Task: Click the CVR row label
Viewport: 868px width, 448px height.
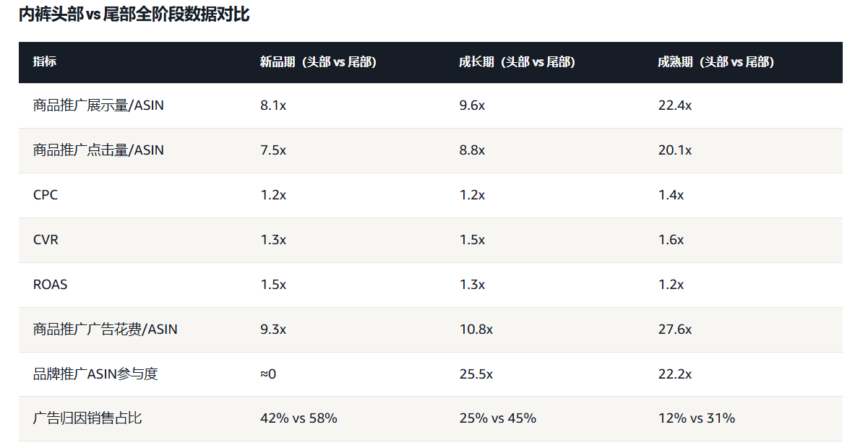Action: point(46,240)
